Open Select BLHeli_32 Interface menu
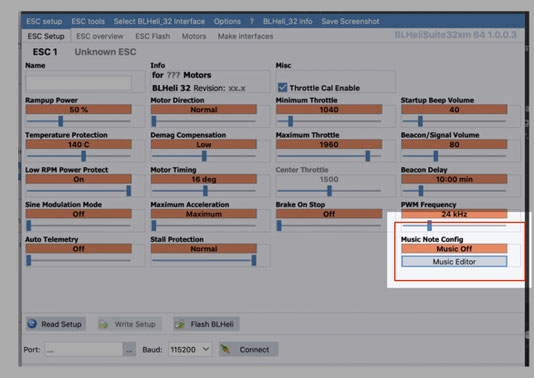Viewport: 534px width, 378px height. [x=159, y=21]
